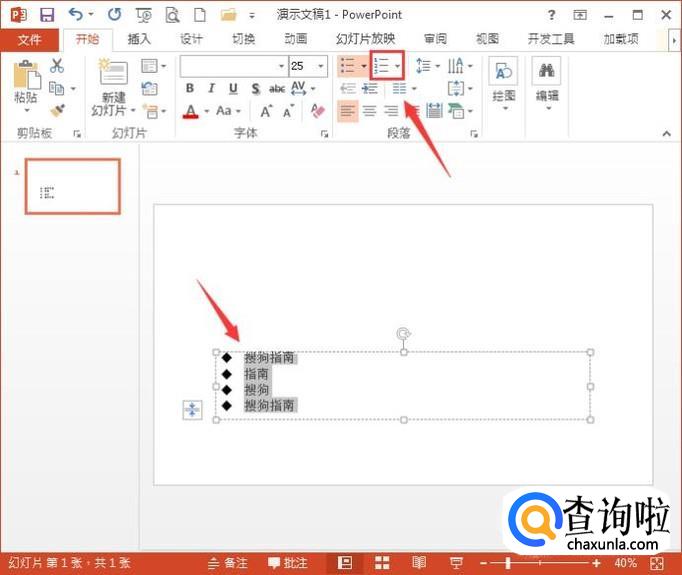Image resolution: width=682 pixels, height=575 pixels.
Task: Open the bullet list style dropdown arrow
Action: click(363, 66)
